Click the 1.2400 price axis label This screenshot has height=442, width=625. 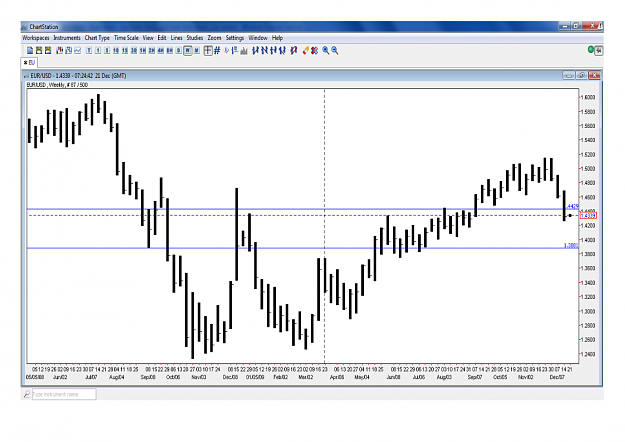coord(588,354)
